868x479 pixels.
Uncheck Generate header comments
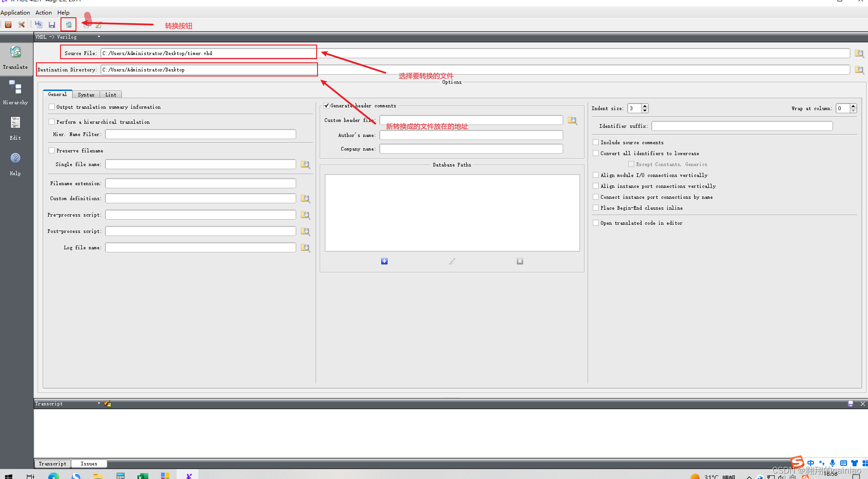click(327, 106)
